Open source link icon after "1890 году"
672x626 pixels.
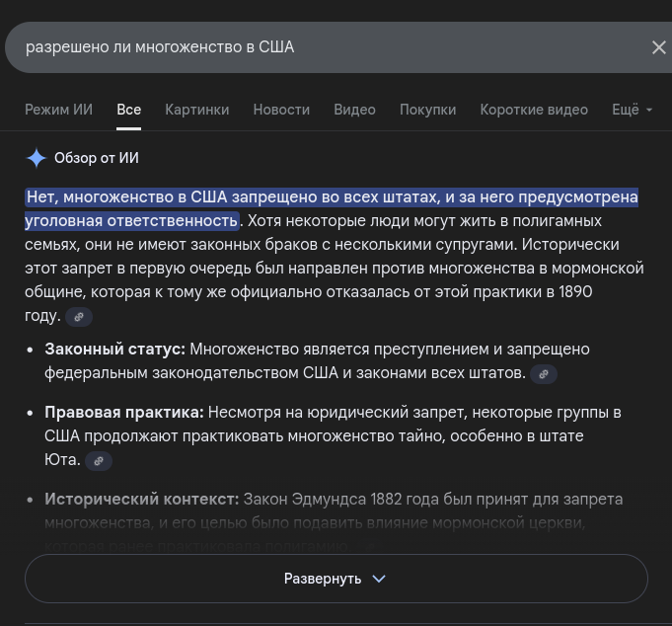tap(79, 317)
